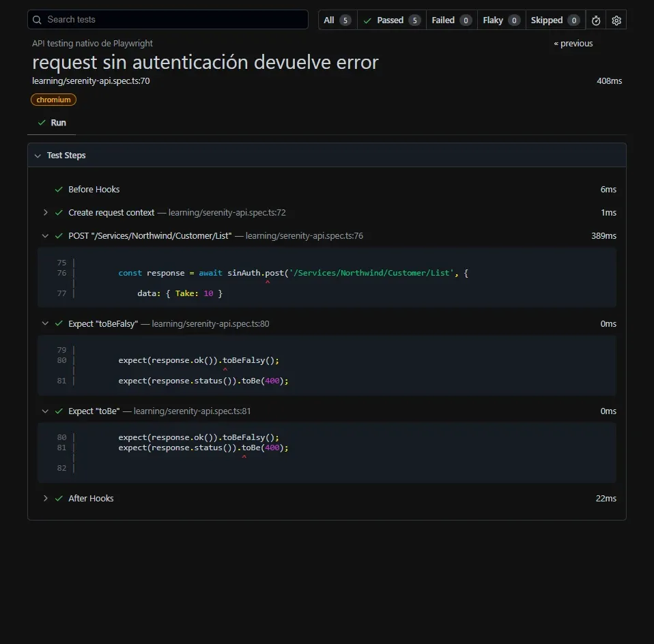Filter by Passed tests
Screen dimensions: 654x644
pos(391,20)
